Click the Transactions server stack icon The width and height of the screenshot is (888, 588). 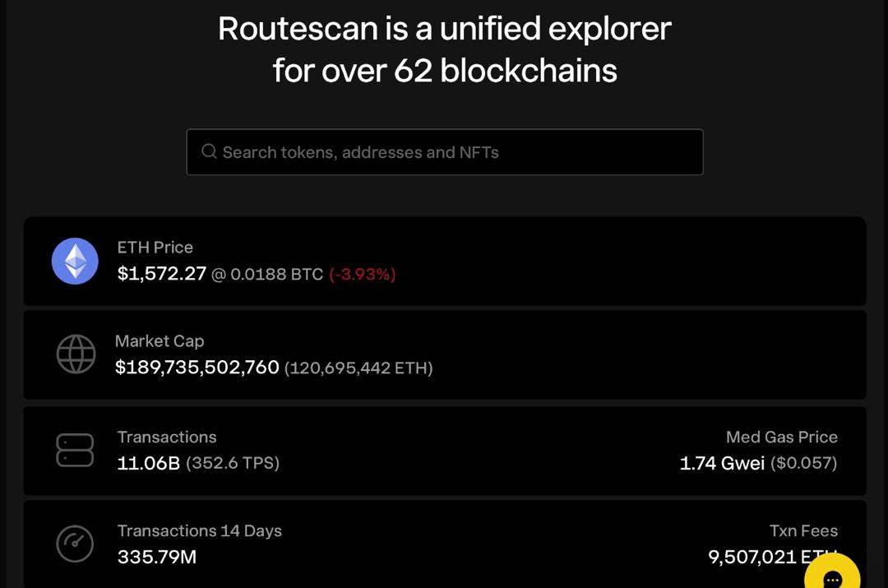tap(75, 451)
